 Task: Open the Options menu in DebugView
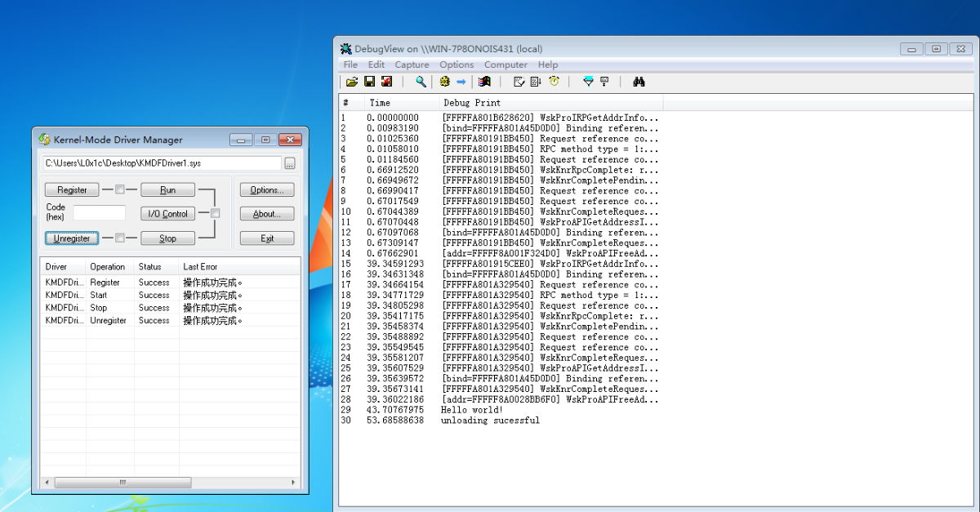click(457, 65)
